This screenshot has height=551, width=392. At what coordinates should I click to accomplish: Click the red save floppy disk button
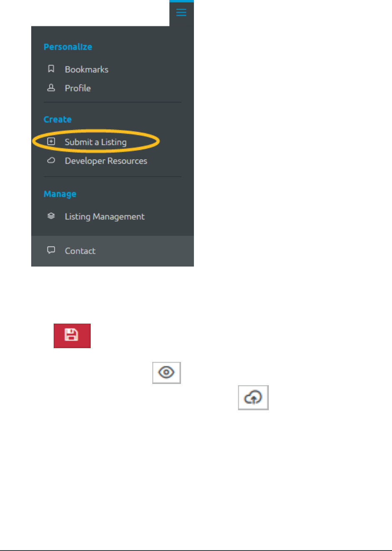[x=72, y=336]
